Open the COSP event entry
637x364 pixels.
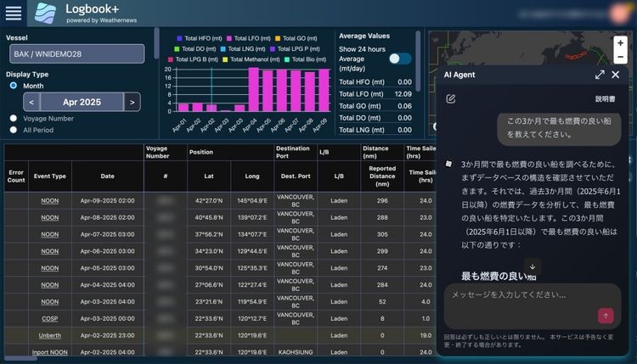click(50, 318)
